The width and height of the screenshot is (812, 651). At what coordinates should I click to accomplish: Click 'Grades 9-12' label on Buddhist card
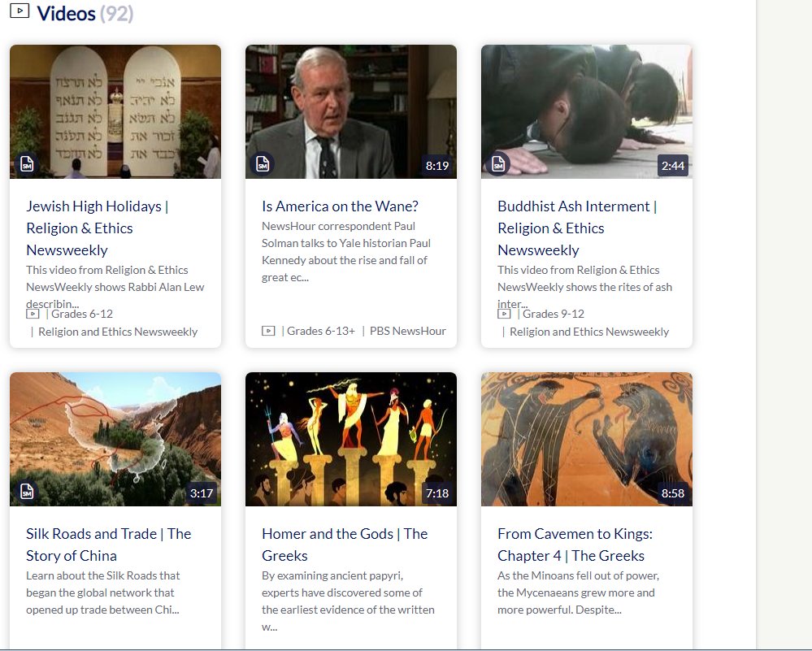[x=553, y=314]
